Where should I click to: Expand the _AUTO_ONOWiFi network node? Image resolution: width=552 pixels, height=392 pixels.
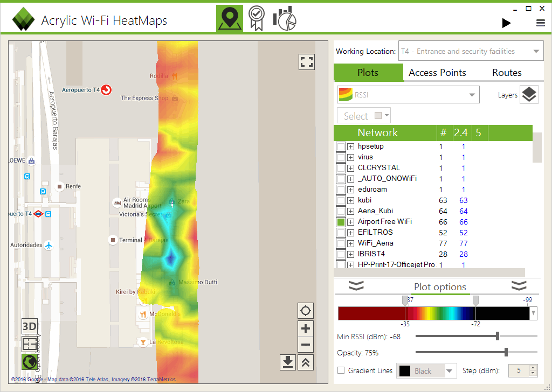pyautogui.click(x=350, y=179)
